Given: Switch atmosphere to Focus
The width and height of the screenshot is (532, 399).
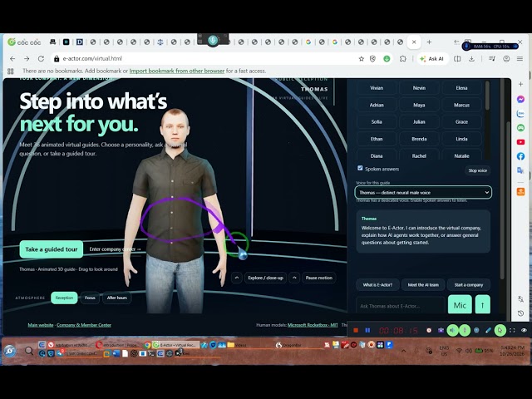Looking at the screenshot, I should 90,298.
